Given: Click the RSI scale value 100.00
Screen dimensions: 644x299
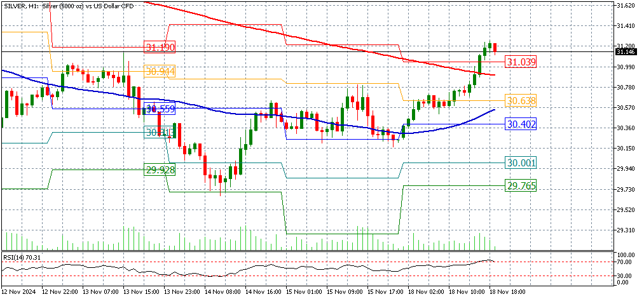Looking at the screenshot, I should coord(626,255).
